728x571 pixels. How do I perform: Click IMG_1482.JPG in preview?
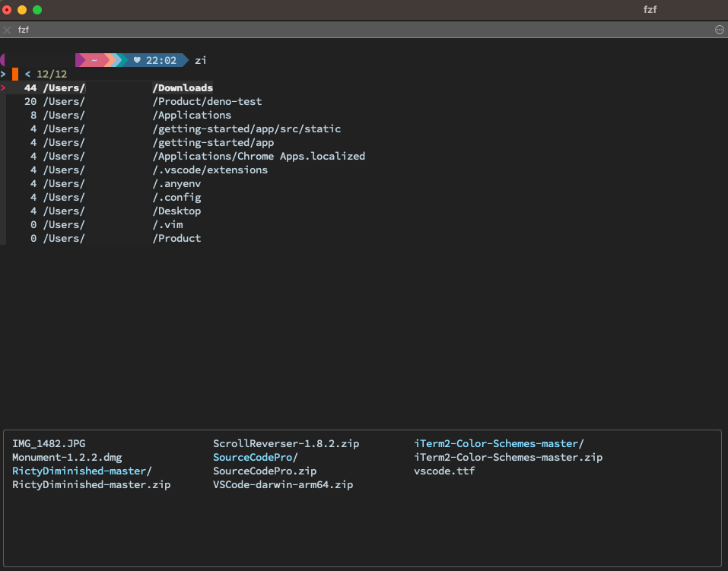pyautogui.click(x=49, y=444)
